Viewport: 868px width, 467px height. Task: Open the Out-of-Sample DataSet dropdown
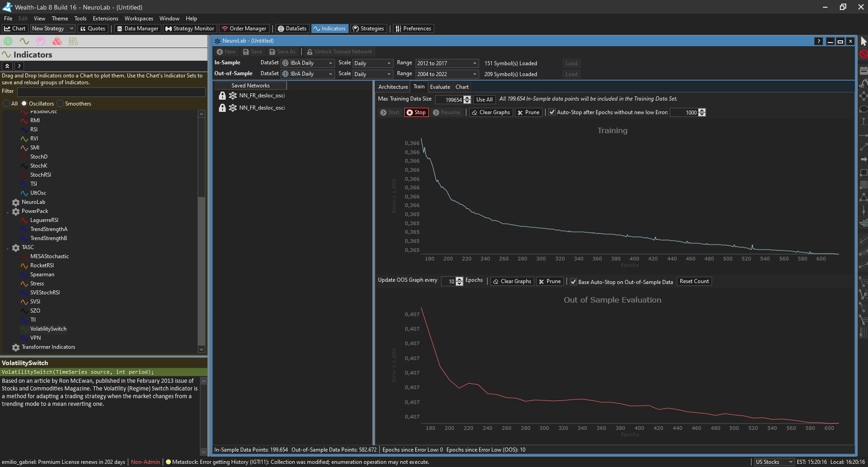tap(308, 74)
